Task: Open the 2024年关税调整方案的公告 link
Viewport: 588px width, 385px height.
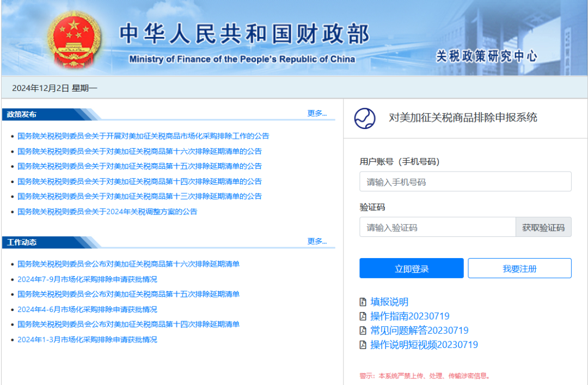Action: (107, 211)
